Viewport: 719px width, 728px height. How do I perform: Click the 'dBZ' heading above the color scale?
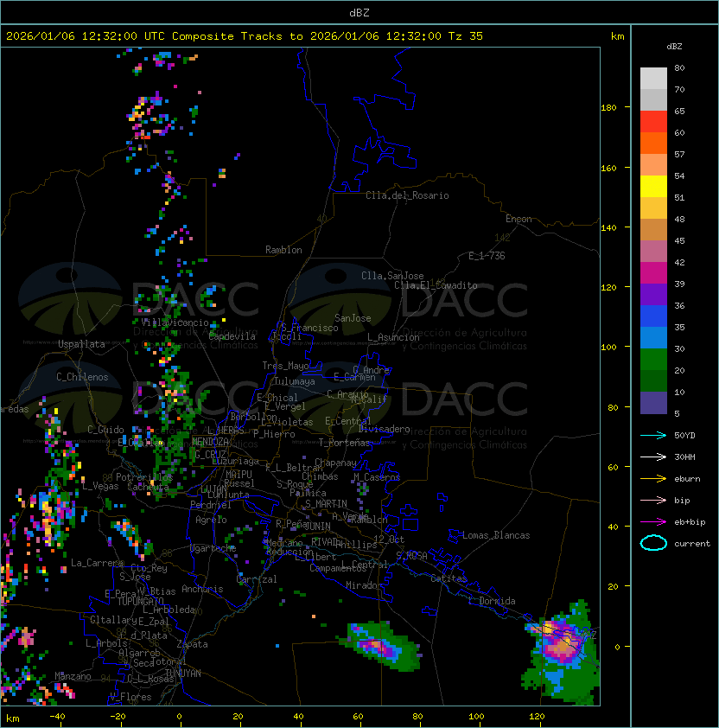pos(674,47)
